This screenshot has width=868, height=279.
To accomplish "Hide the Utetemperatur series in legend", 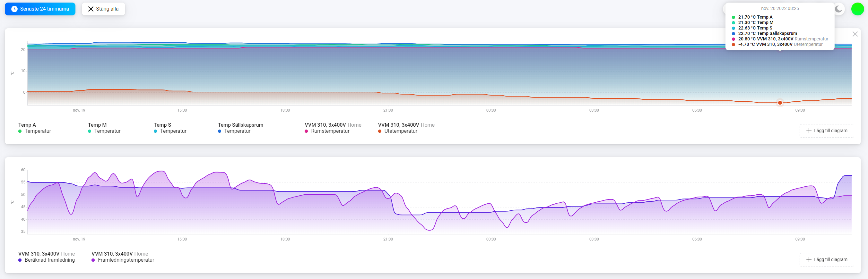I will click(x=406, y=128).
